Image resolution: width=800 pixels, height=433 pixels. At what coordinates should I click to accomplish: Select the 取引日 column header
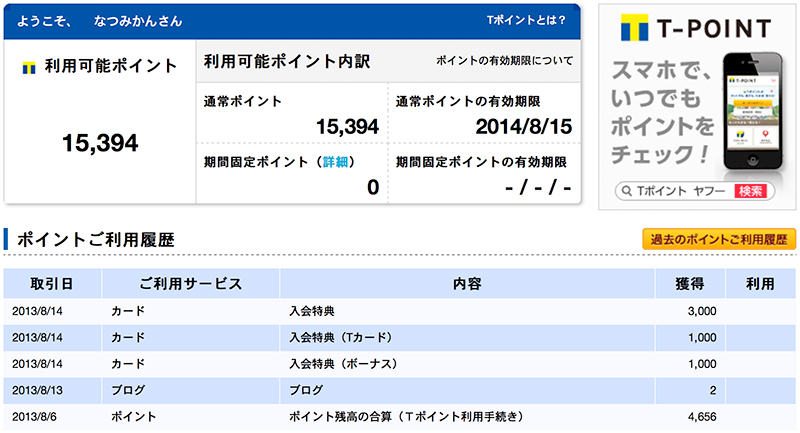click(x=52, y=284)
